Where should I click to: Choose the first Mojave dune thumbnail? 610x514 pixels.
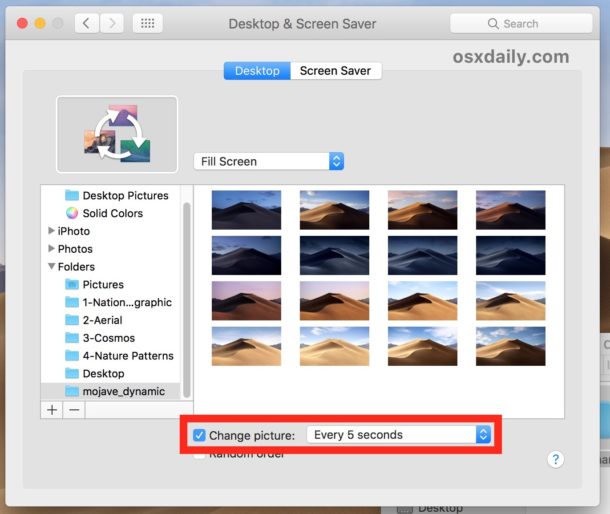pos(247,210)
